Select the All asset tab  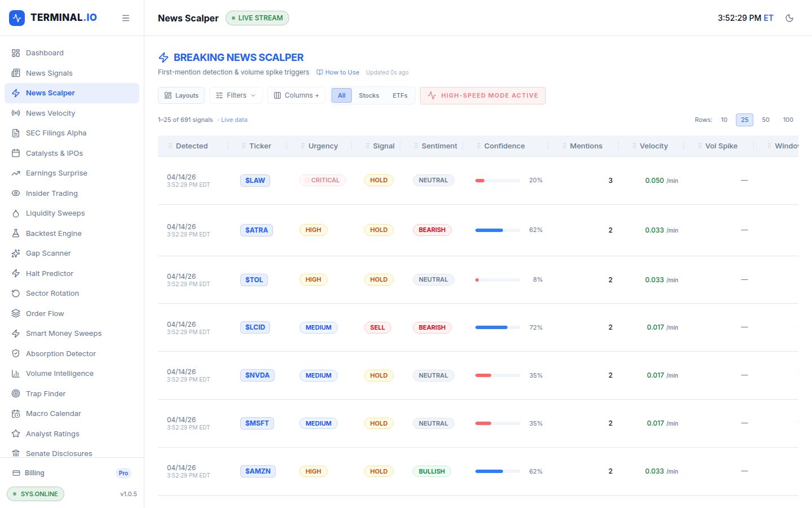click(x=342, y=95)
